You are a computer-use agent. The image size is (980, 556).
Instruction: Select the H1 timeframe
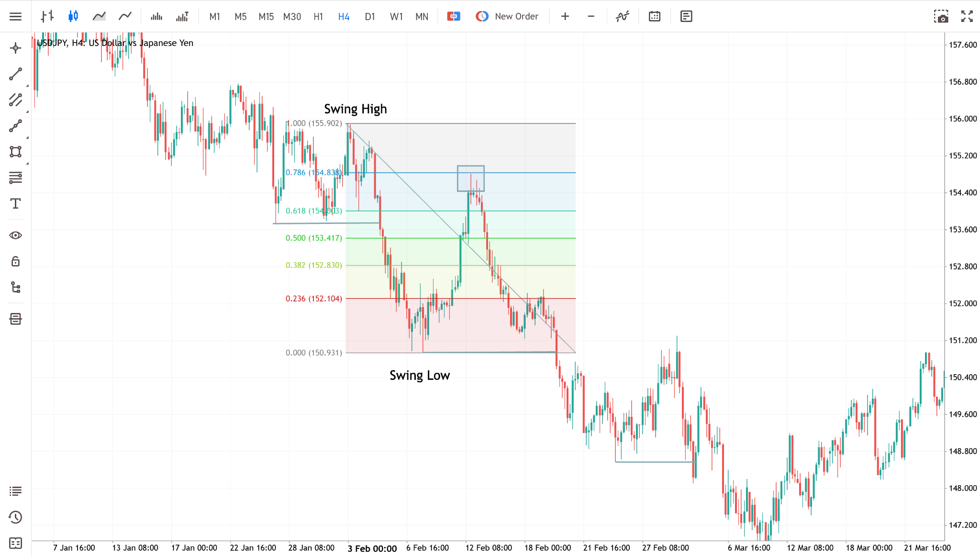tap(318, 17)
